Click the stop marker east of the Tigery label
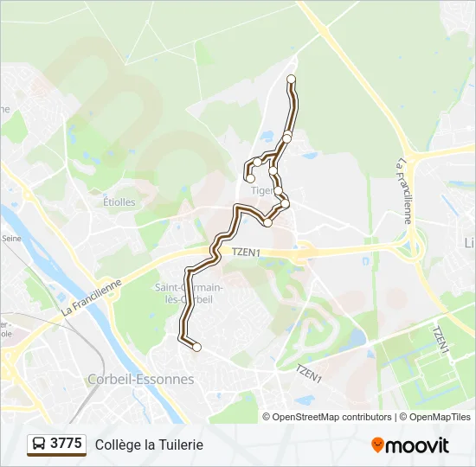 pos(279,190)
